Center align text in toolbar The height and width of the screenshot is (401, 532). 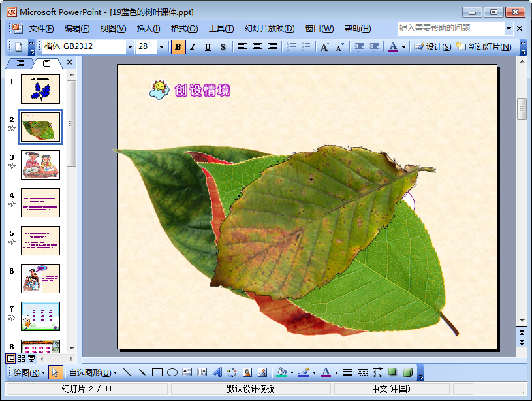coord(257,47)
